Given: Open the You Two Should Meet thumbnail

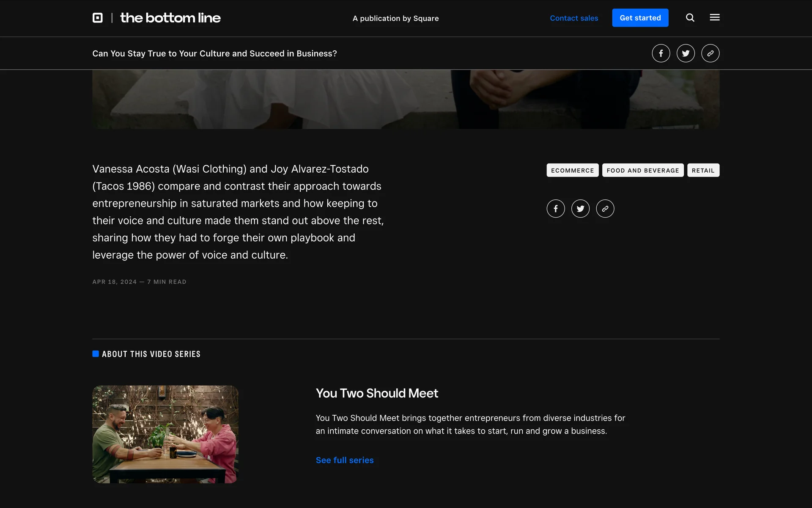Looking at the screenshot, I should 165,434.
